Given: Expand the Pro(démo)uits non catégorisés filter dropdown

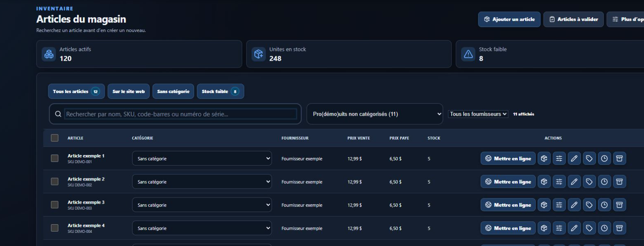Looking at the screenshot, I should point(375,114).
